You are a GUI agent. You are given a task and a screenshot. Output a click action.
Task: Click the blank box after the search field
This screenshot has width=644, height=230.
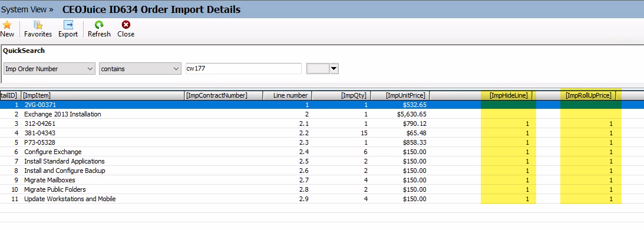pyautogui.click(x=318, y=69)
